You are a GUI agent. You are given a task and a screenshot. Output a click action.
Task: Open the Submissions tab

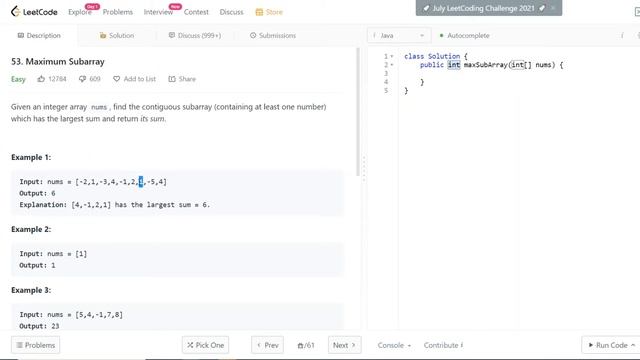click(x=273, y=36)
